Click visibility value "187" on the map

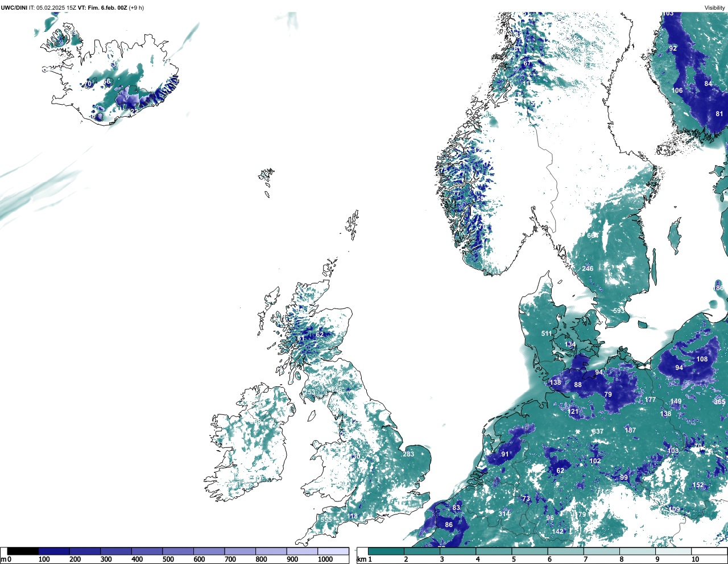(630, 430)
